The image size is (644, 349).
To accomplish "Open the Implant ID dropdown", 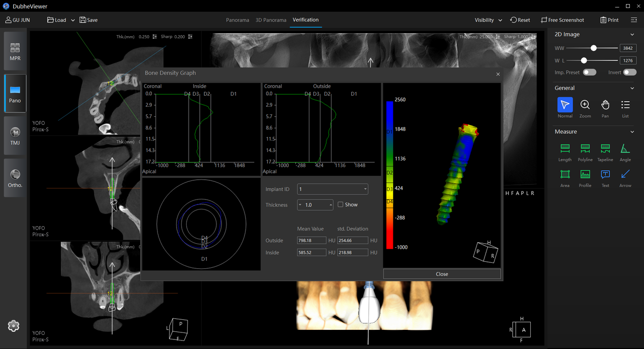I will click(x=333, y=189).
